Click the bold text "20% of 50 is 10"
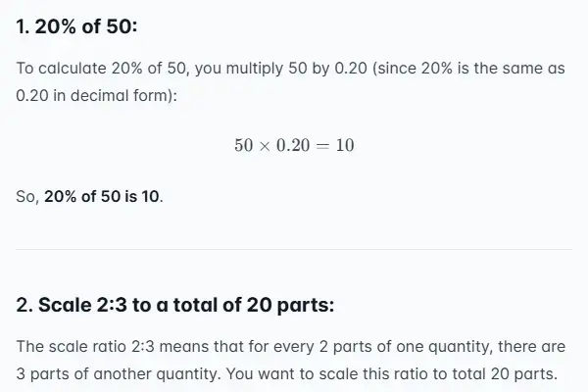This screenshot has height=392, width=588. coord(103,196)
